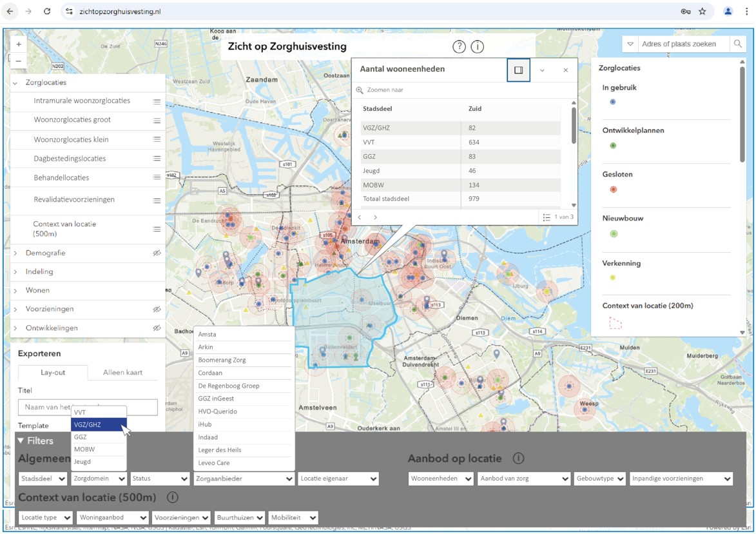Open the Inpandige voorzieningen dropdown
Viewport: 756px width, 534px height.
[681, 479]
